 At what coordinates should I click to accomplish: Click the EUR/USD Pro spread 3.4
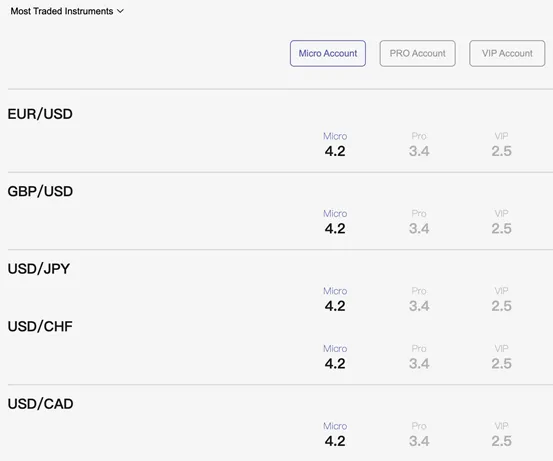pos(419,151)
